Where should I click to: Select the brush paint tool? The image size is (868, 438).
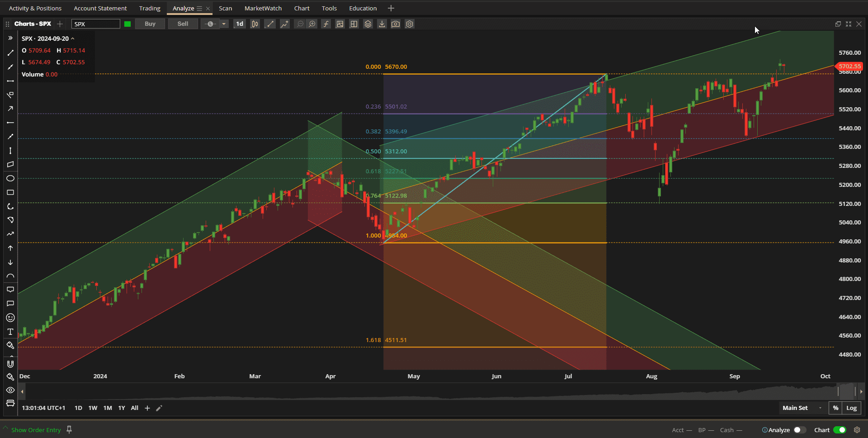click(x=10, y=345)
